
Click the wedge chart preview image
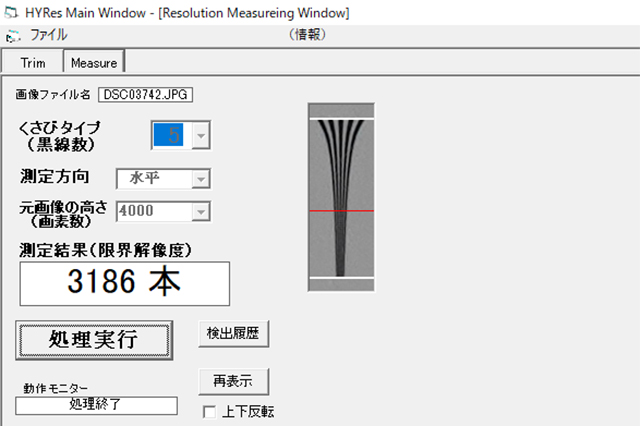click(x=341, y=196)
